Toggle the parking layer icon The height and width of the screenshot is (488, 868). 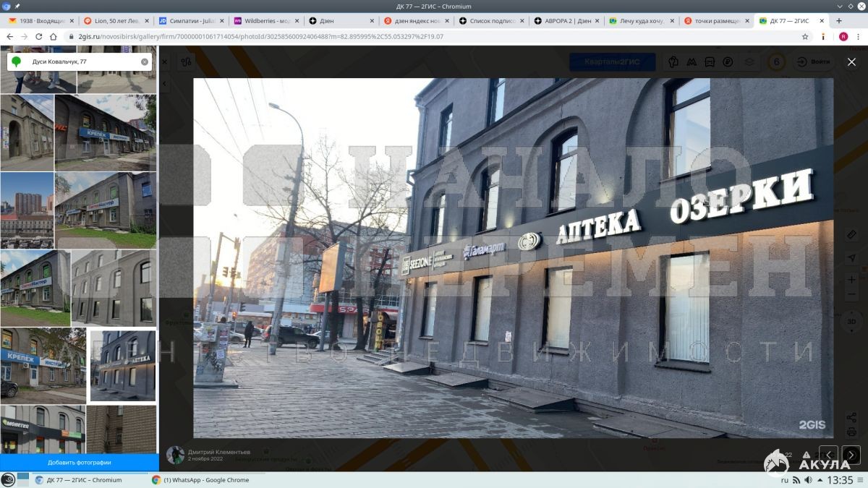click(x=728, y=62)
